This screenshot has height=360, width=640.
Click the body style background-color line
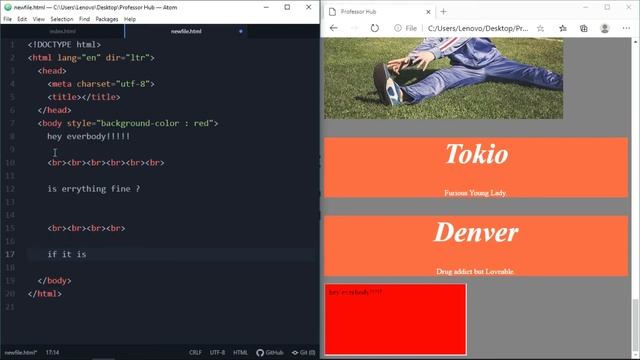[128, 123]
